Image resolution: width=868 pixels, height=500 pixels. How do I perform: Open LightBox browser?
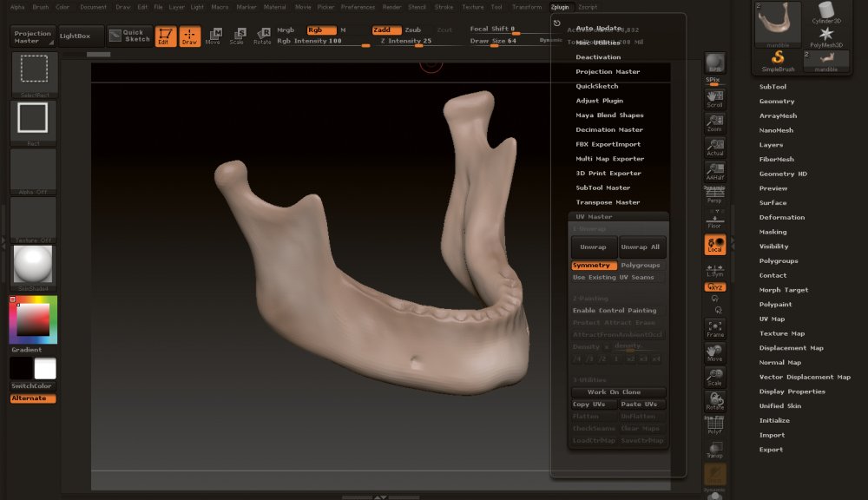pyautogui.click(x=81, y=36)
